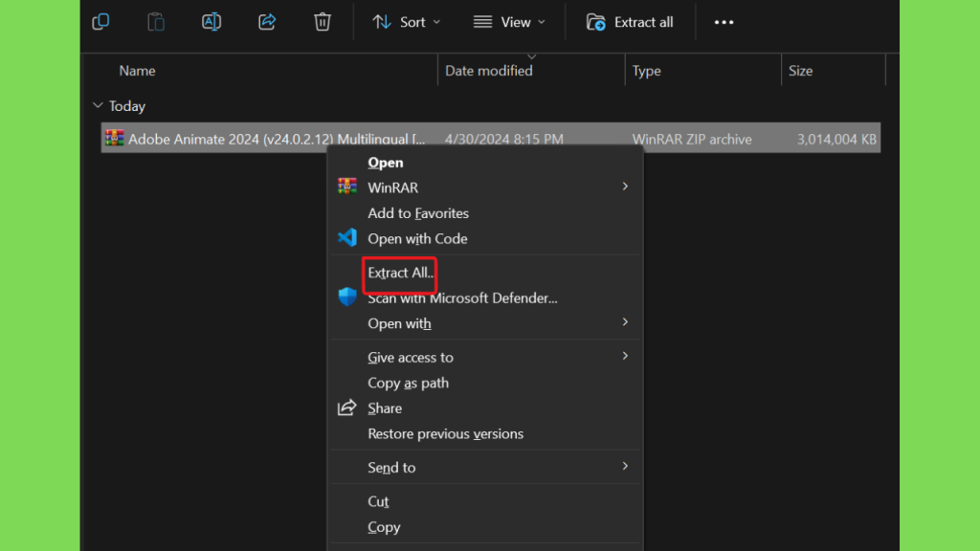Collapse the Today group chevron
The image size is (980, 551).
[98, 105]
